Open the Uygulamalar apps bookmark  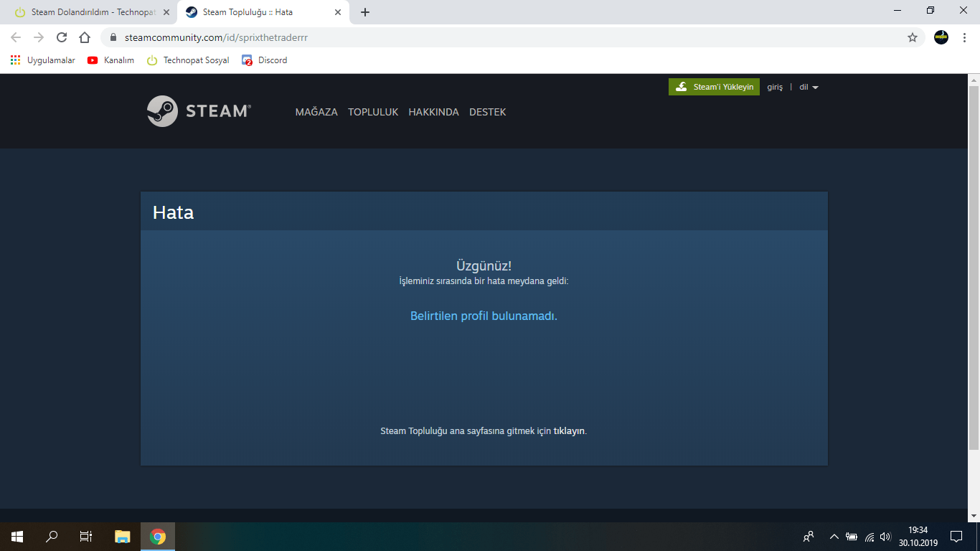click(x=43, y=60)
